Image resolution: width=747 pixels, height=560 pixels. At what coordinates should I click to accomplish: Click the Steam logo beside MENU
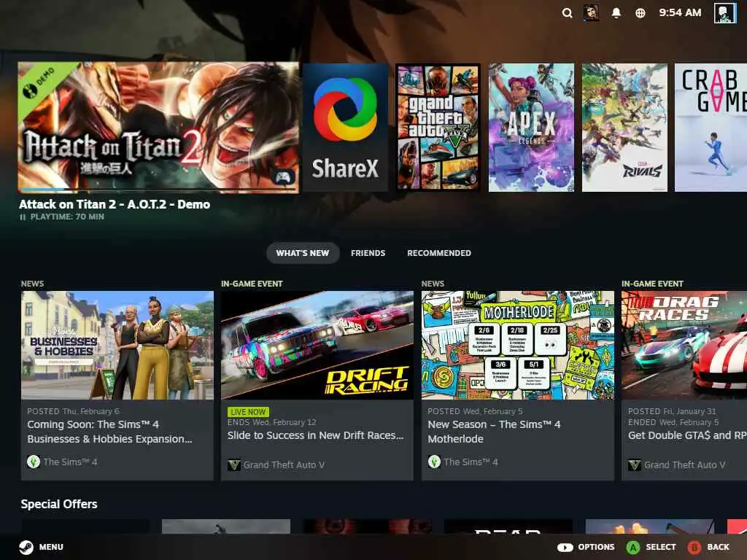[x=26, y=547]
